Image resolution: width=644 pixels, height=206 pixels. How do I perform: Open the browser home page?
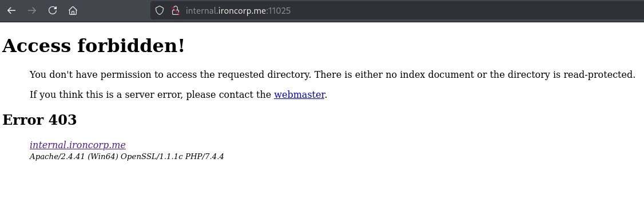tap(73, 11)
